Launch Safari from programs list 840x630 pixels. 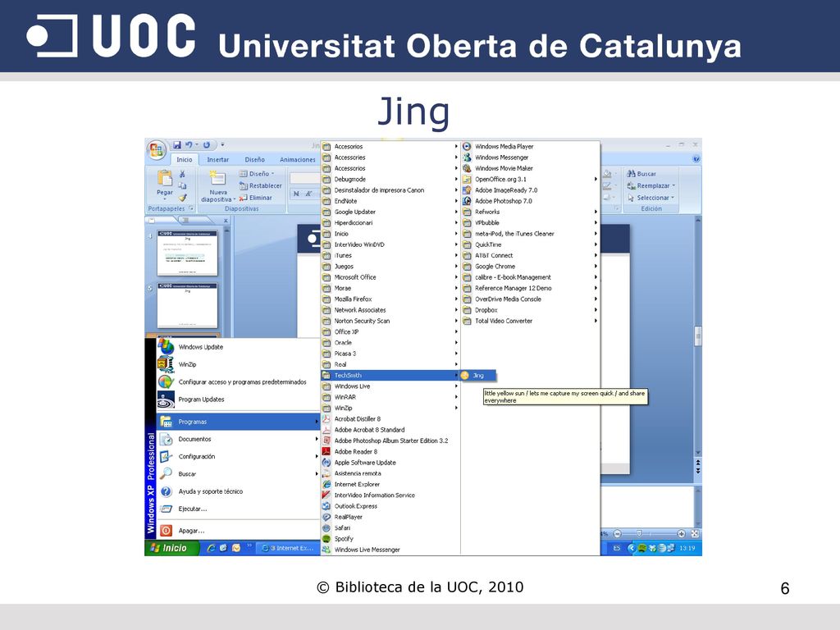(390, 528)
